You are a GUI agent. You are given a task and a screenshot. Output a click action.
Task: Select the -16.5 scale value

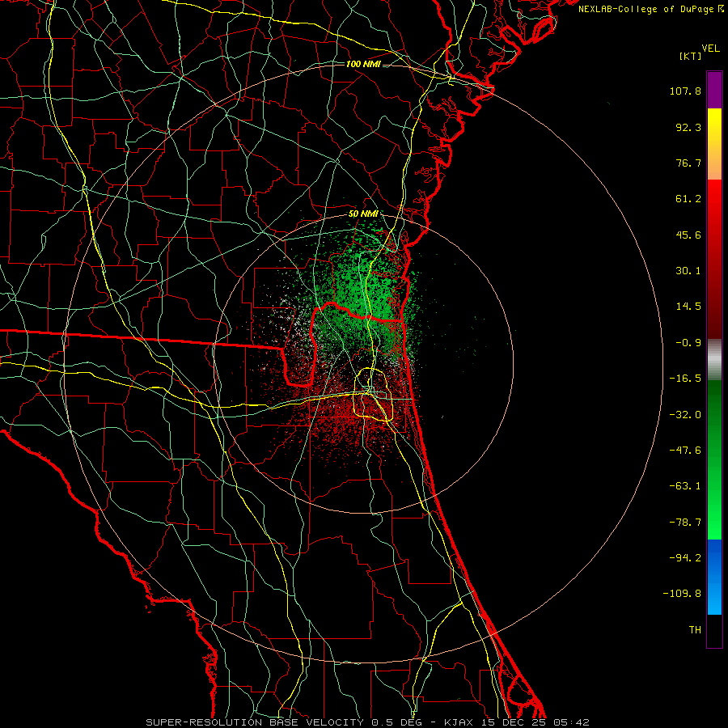[685, 379]
